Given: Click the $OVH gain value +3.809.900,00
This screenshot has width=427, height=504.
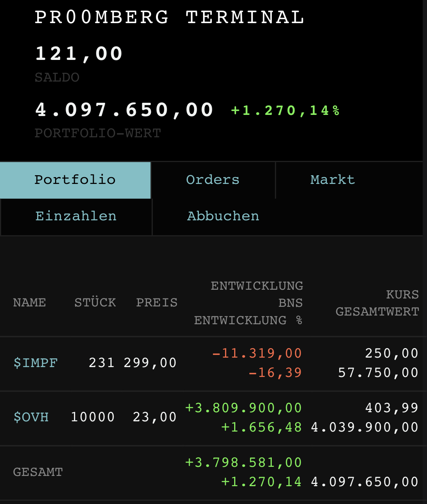Looking at the screenshot, I should point(243,408).
